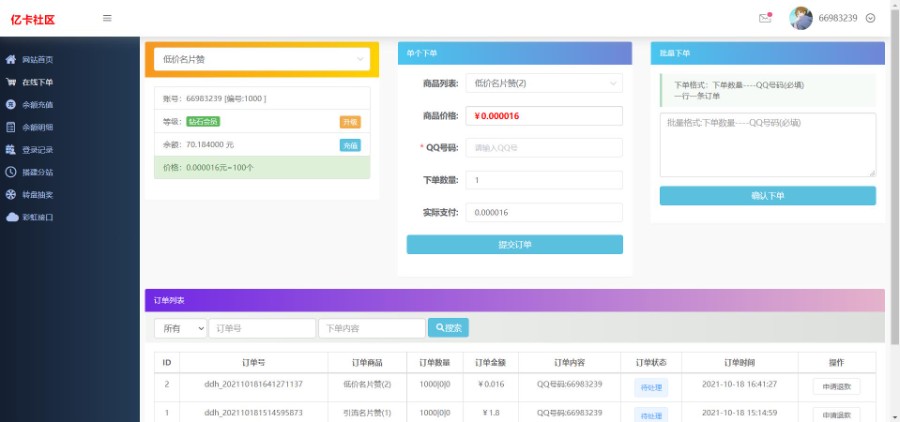
Task: Open the mail notifications icon in header
Action: click(x=765, y=18)
